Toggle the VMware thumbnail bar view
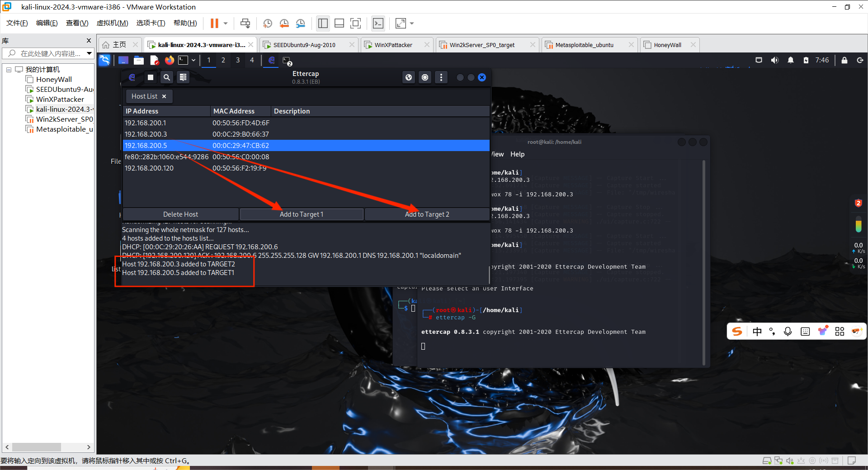 tap(339, 24)
